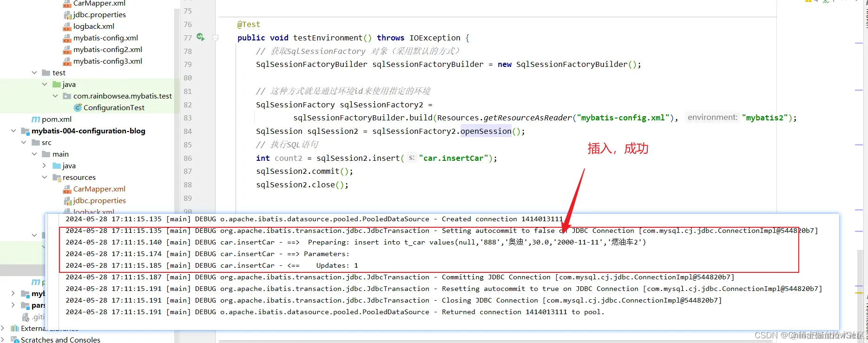The width and height of the screenshot is (868, 343).
Task: Click resources folder icon in mybatis-004
Action: [x=57, y=178]
